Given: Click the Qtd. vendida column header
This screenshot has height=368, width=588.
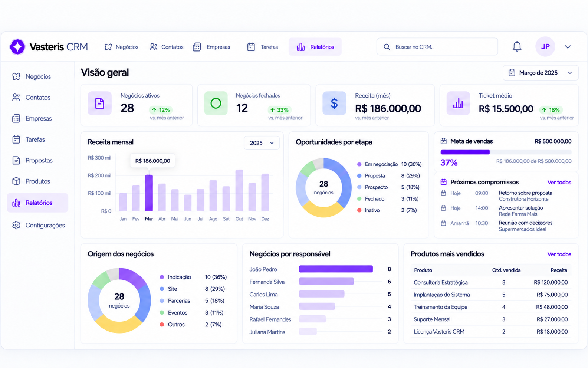Looking at the screenshot, I should pyautogui.click(x=506, y=270).
